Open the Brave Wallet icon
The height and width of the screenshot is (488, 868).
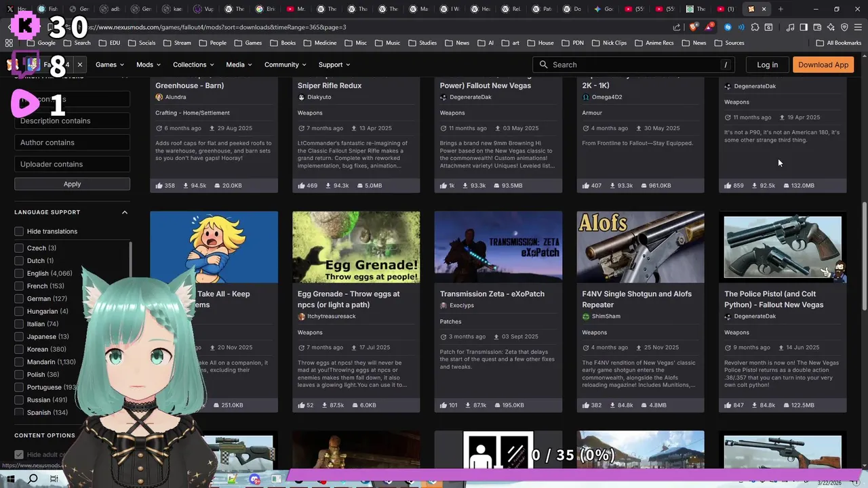pyautogui.click(x=817, y=27)
